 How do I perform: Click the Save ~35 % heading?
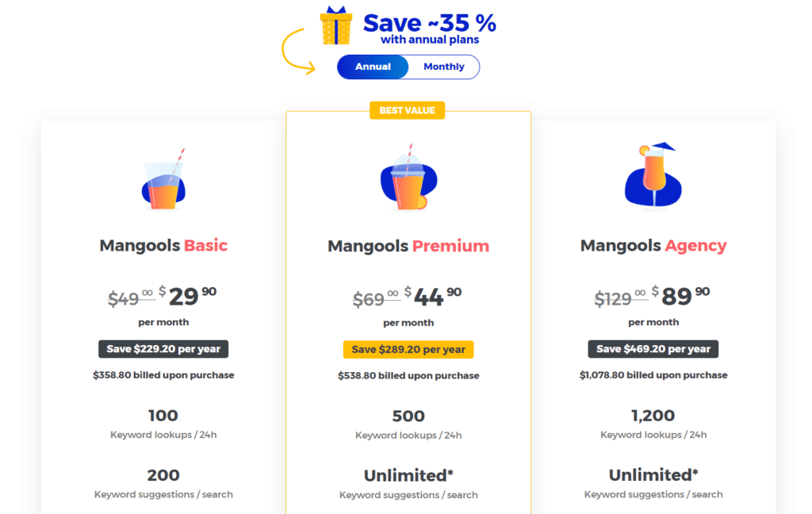(430, 23)
